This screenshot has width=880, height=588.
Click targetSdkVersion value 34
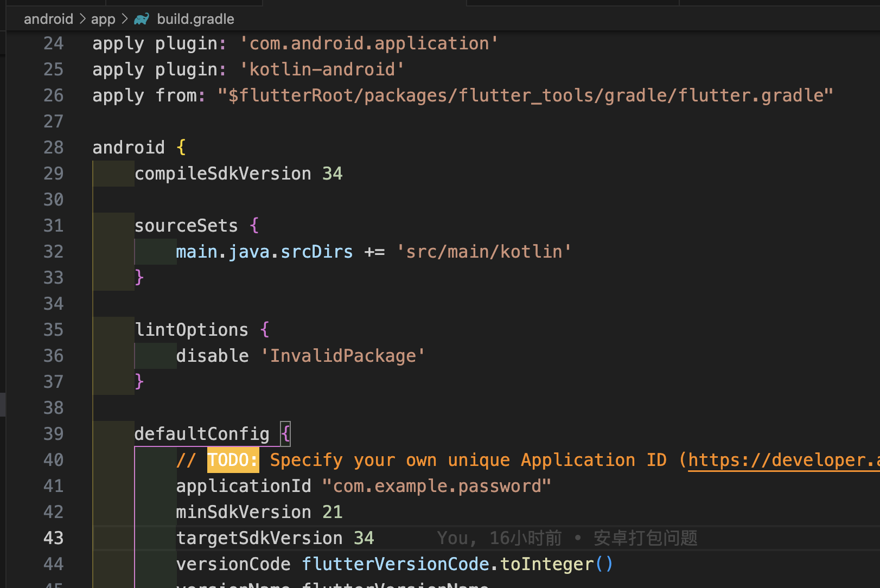364,538
